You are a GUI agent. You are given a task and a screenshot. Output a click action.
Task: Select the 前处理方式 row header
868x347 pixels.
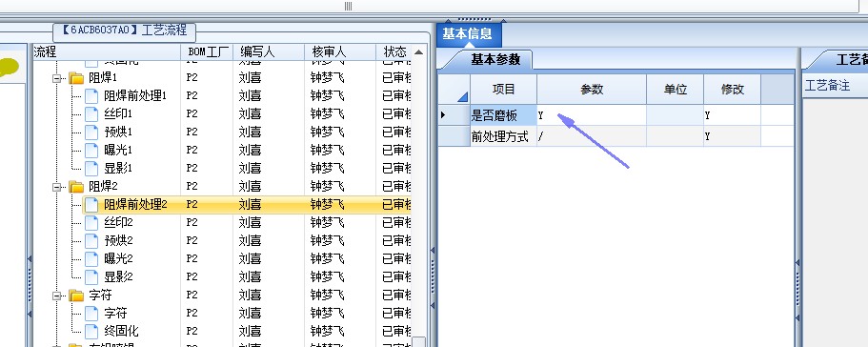click(454, 136)
